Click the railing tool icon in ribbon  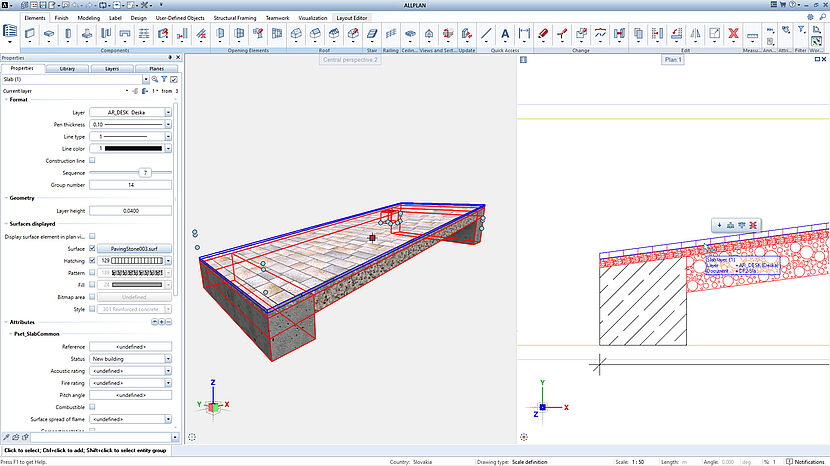[390, 33]
